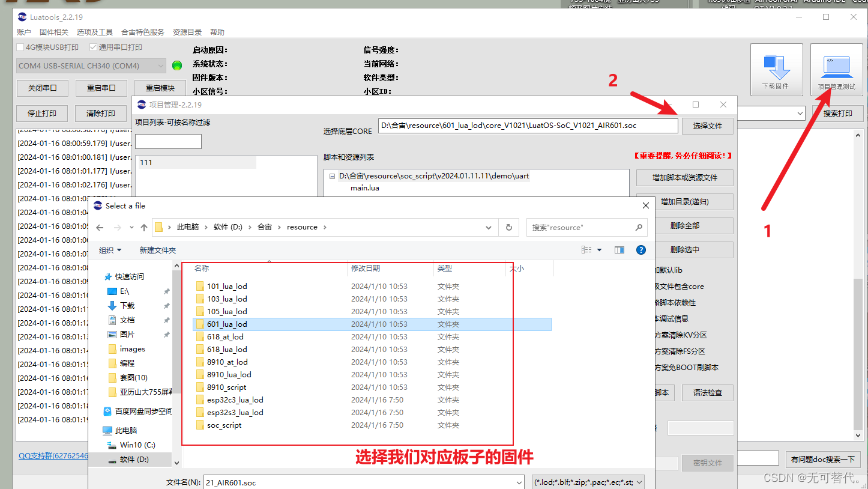Open the 资源目录 menu
Screen dimensions: 868x489
(x=187, y=32)
